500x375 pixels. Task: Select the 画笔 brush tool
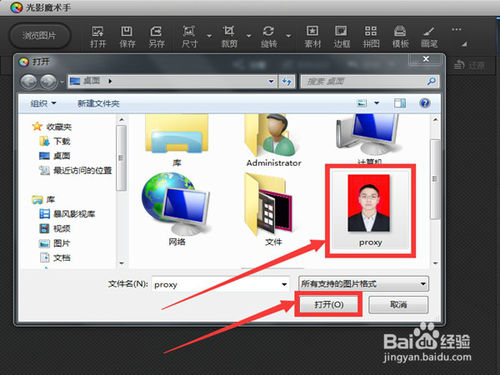pyautogui.click(x=429, y=37)
